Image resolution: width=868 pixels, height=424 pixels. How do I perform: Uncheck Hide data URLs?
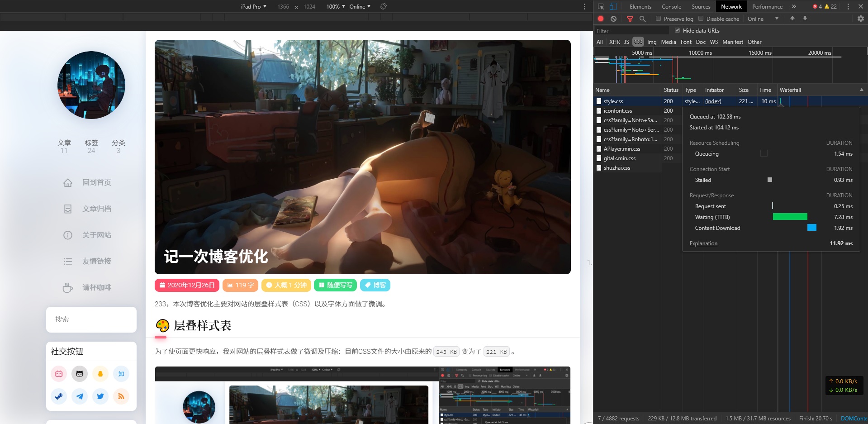pos(677,30)
